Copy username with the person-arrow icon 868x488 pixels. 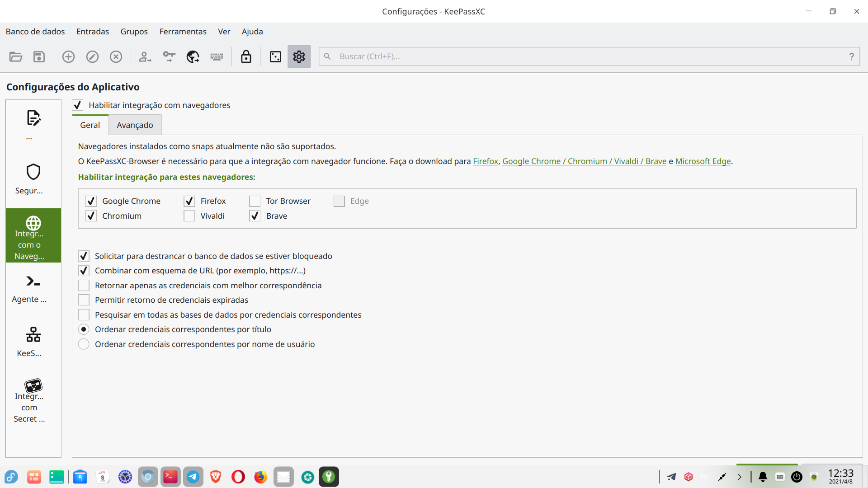pyautogui.click(x=145, y=56)
